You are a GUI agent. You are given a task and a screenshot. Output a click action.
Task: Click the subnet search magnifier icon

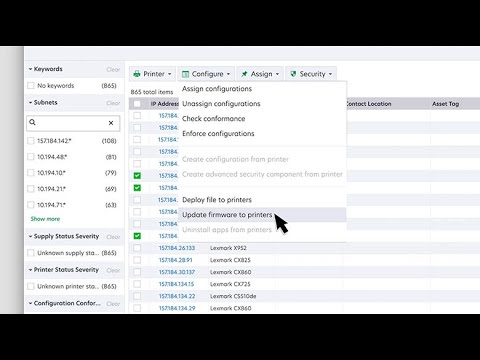point(32,122)
